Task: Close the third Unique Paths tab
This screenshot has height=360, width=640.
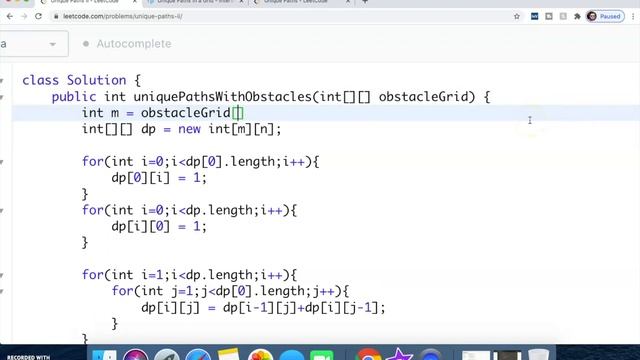Action: [x=348, y=2]
